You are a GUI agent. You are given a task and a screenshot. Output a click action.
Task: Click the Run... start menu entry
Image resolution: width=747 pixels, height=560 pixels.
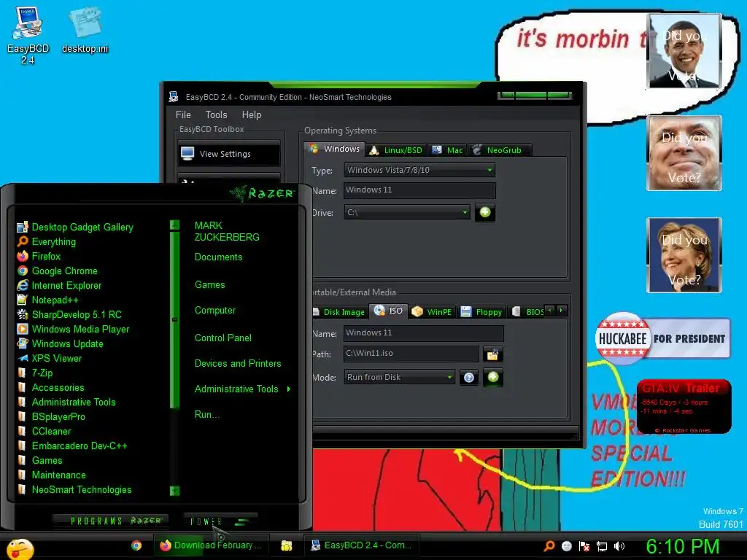point(206,415)
